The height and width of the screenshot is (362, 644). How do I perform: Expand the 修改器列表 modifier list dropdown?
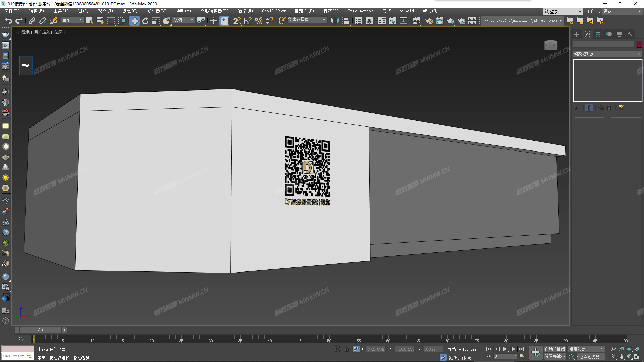[607, 54]
